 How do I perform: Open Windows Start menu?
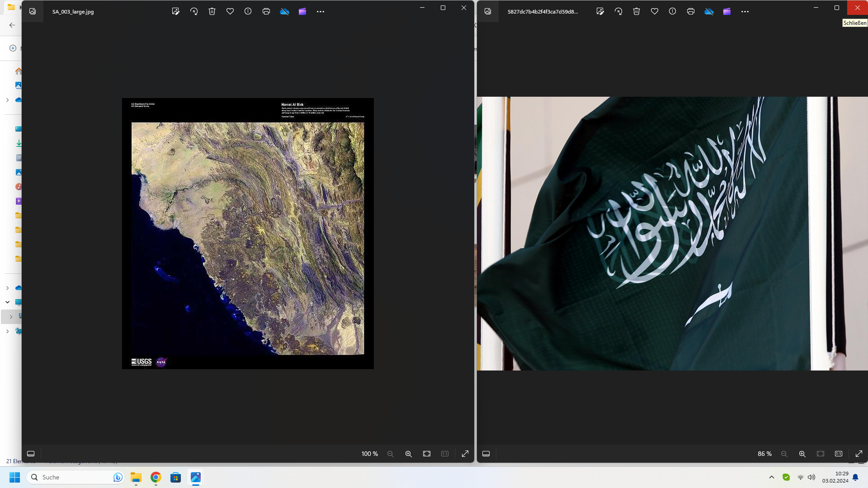point(14,477)
